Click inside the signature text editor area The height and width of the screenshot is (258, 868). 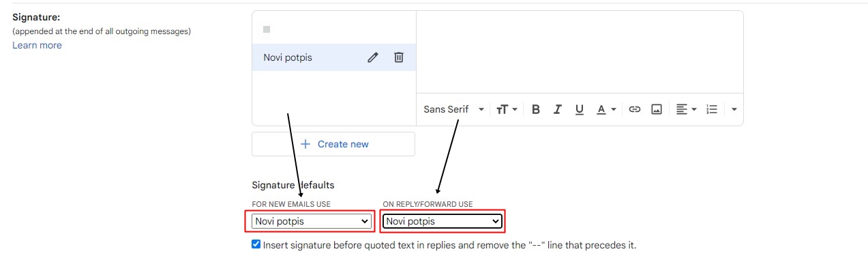[x=580, y=51]
